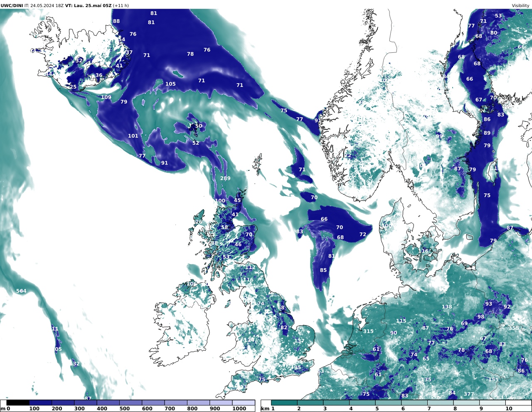Select the '93' value over Poland
Image resolution: width=532 pixels, height=412 pixels.
pos(489,304)
